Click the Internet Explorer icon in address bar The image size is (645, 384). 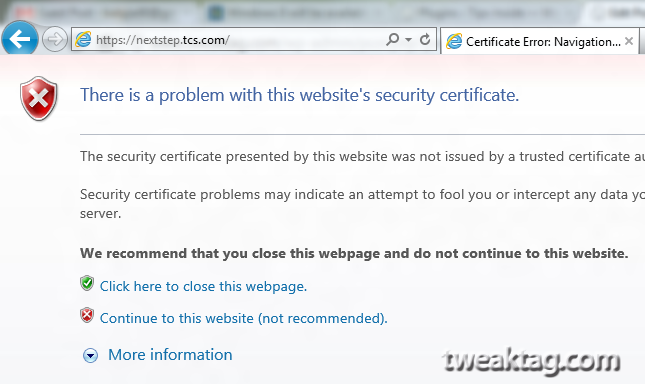(x=84, y=39)
